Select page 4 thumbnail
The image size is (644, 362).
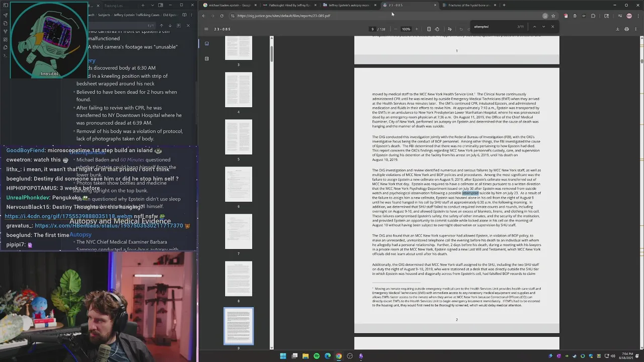(238, 90)
